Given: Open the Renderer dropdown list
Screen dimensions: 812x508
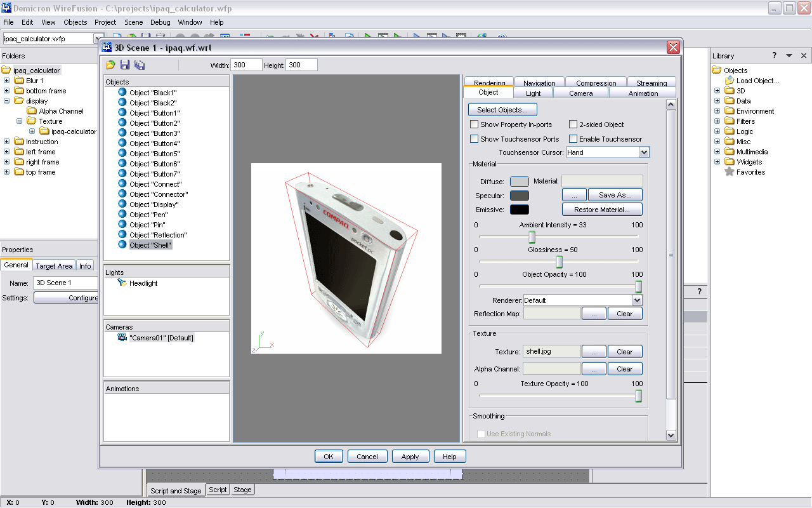Looking at the screenshot, I should click(637, 300).
